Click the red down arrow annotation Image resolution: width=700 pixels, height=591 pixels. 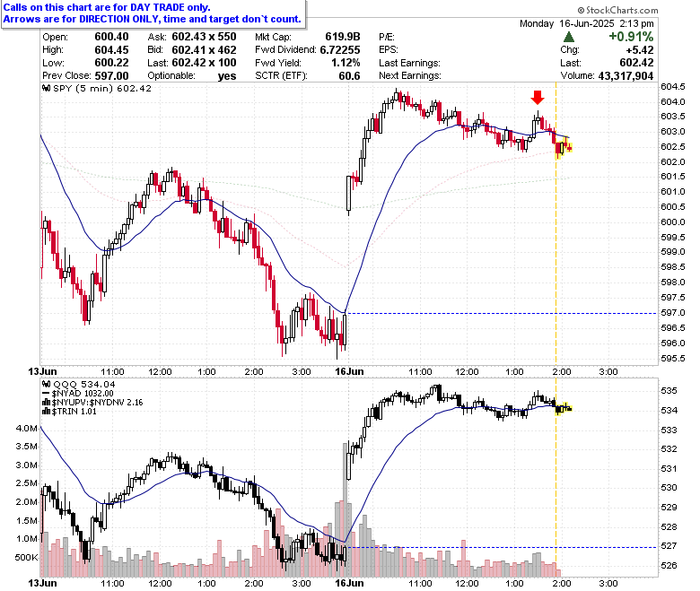[537, 97]
